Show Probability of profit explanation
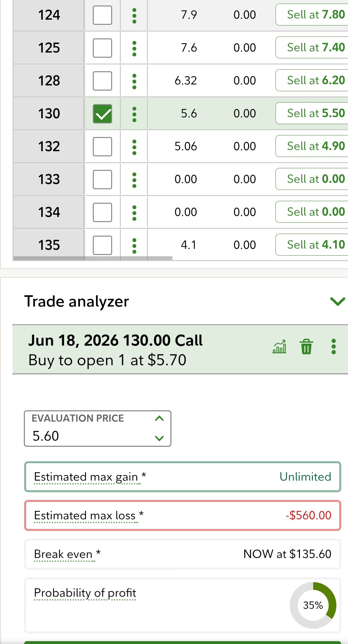This screenshot has width=348, height=644. coord(85,593)
